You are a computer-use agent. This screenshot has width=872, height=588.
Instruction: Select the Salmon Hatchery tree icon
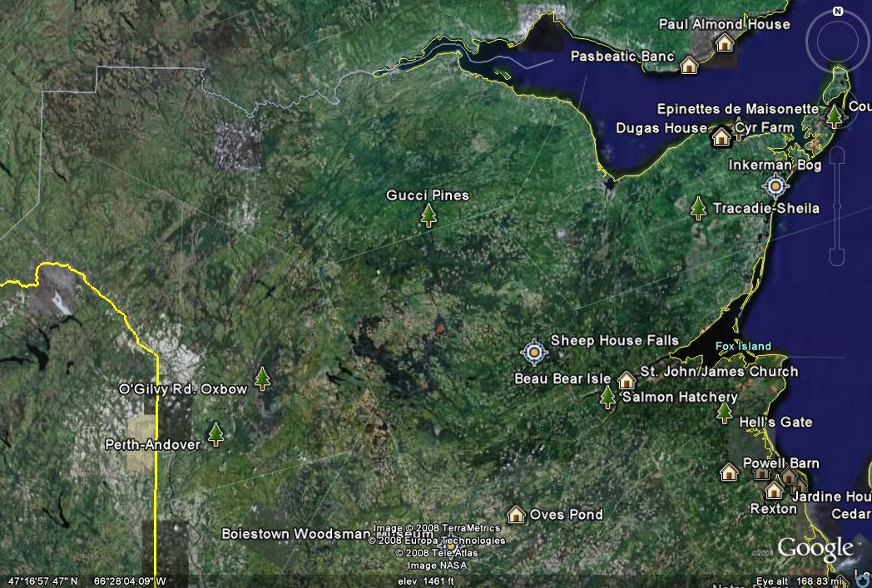pyautogui.click(x=608, y=398)
